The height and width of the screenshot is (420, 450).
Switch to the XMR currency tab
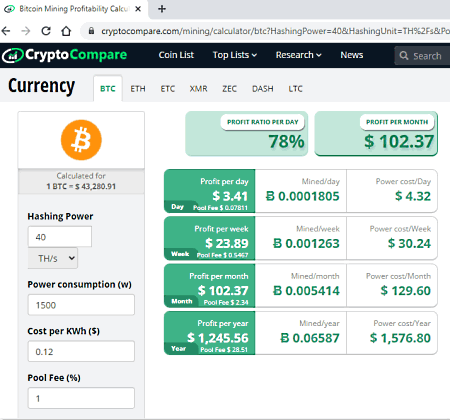click(x=198, y=89)
